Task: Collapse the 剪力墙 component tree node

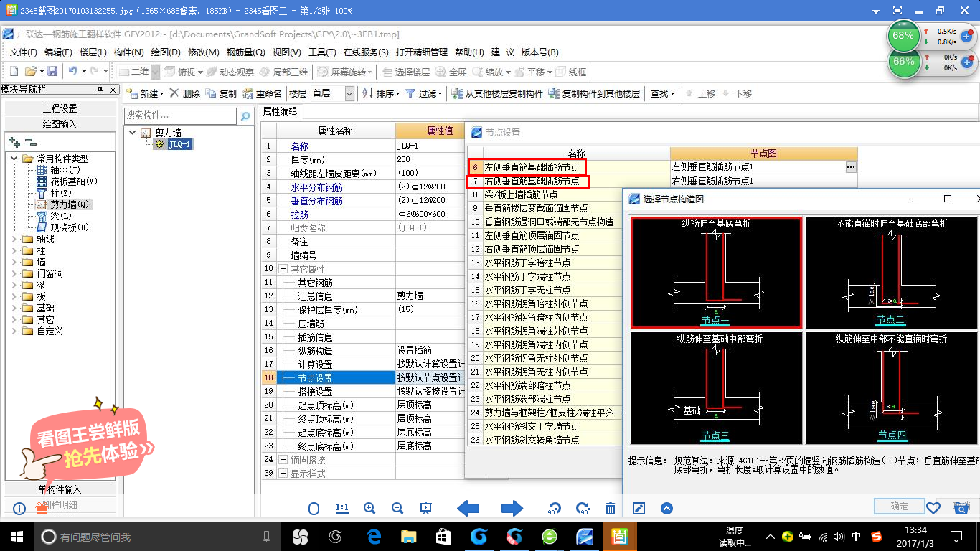Action: click(133, 133)
